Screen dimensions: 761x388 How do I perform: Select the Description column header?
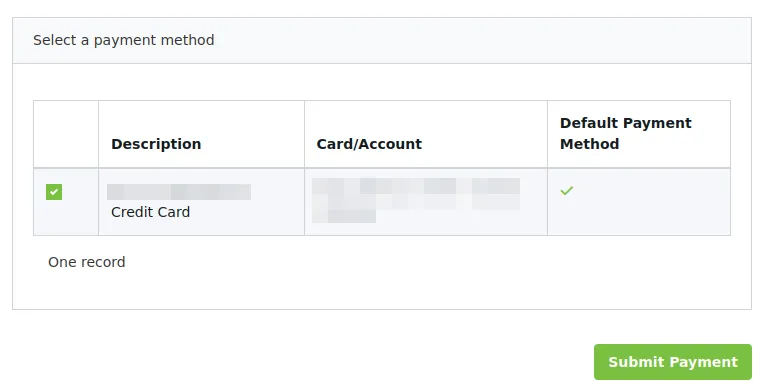156,144
